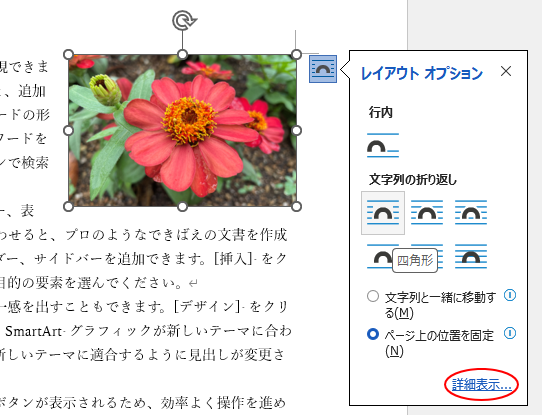Image resolution: width=542 pixels, height=415 pixels.
Task: Click the top-right resize handle of the image
Action: point(297,54)
